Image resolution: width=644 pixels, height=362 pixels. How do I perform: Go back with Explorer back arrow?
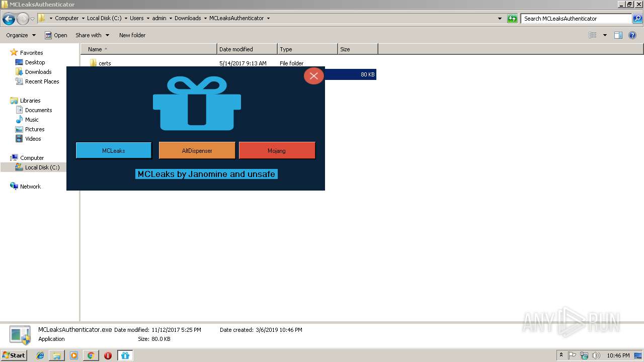click(9, 19)
